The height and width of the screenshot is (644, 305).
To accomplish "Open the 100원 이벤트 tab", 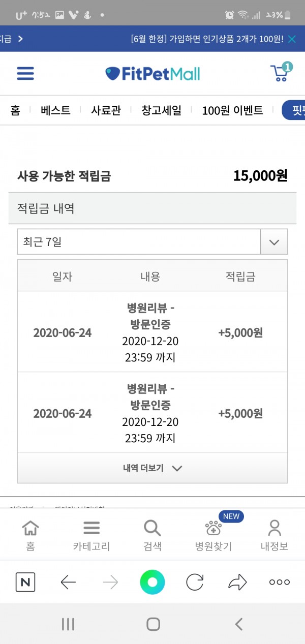I will click(x=232, y=110).
